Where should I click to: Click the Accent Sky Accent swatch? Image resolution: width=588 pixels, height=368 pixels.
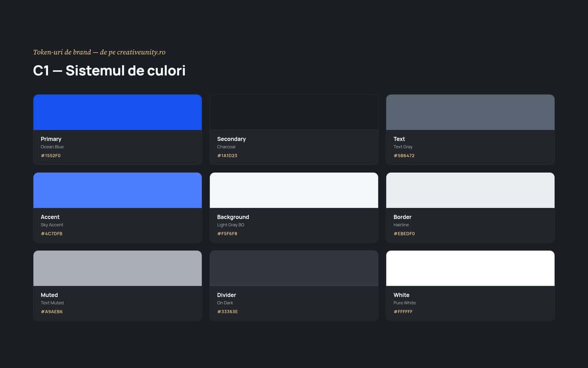pyautogui.click(x=118, y=190)
